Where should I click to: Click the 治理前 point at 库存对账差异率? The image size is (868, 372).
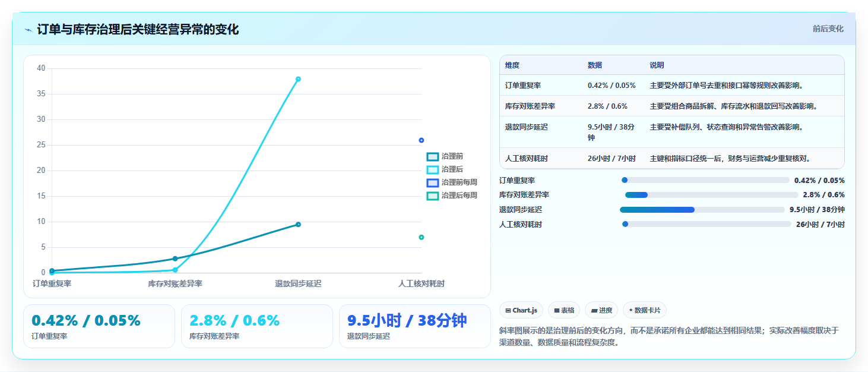pyautogui.click(x=175, y=258)
